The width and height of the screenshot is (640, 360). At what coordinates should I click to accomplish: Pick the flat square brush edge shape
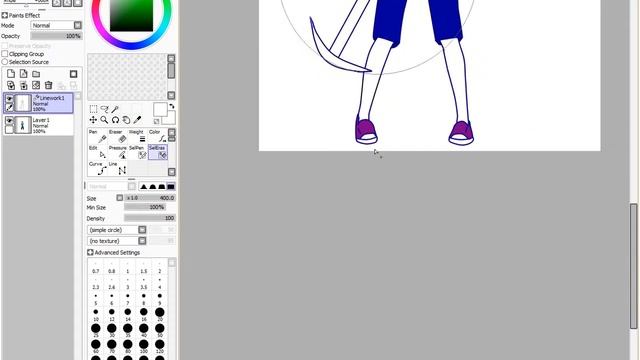click(x=171, y=187)
